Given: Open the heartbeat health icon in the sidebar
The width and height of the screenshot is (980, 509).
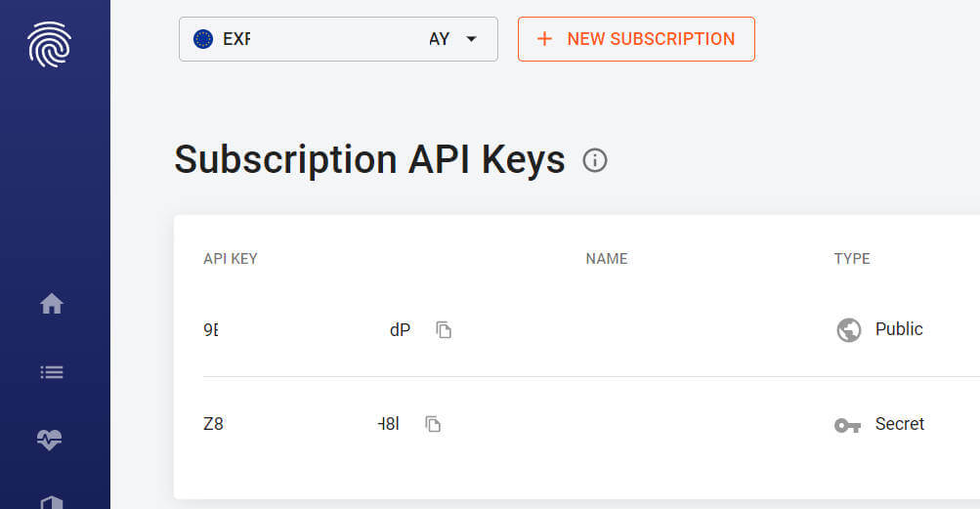Looking at the screenshot, I should click(51, 440).
